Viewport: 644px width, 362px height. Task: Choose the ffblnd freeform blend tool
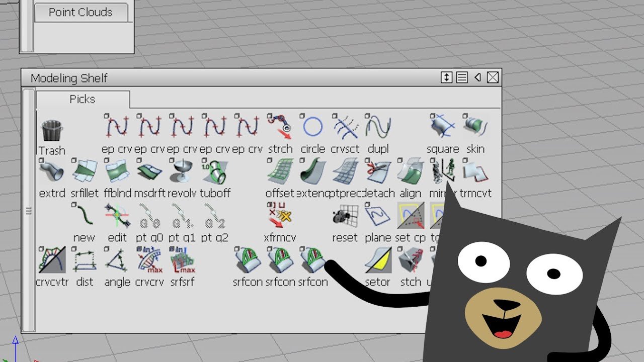click(x=117, y=171)
